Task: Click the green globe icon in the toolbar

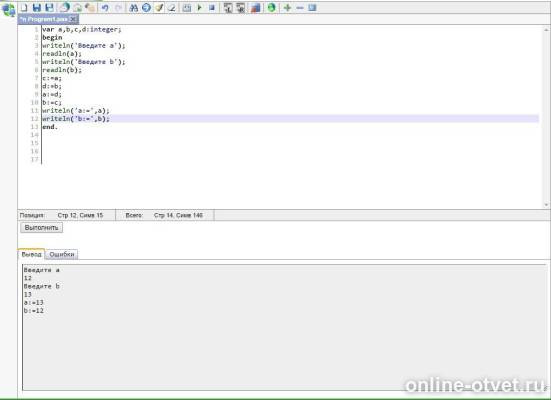Action: pos(272,7)
